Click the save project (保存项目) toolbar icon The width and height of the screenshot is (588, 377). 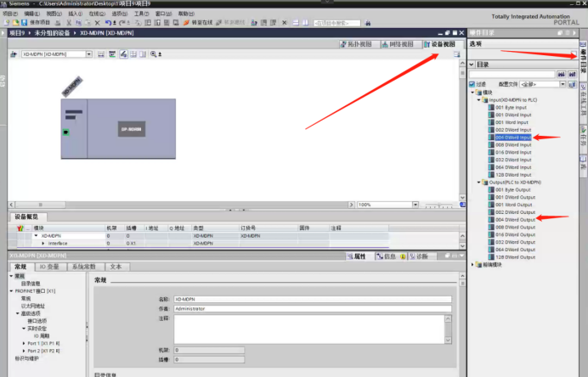[x=25, y=23]
